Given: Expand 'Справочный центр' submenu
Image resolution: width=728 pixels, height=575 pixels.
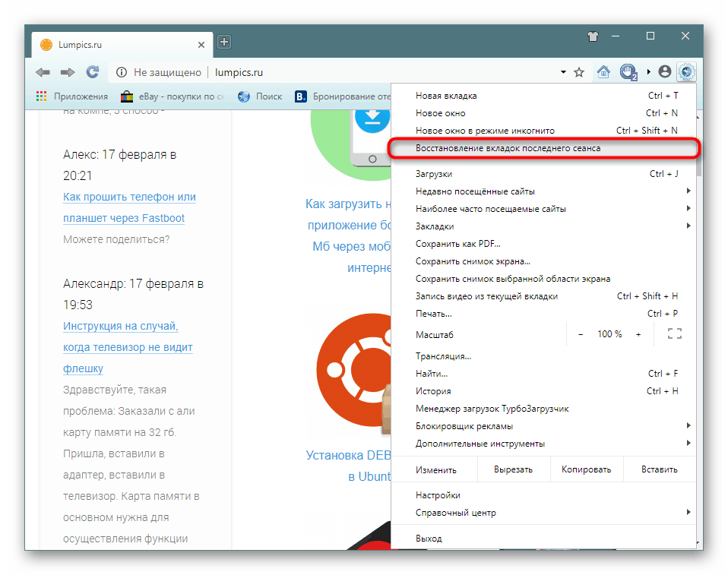Looking at the screenshot, I should (x=543, y=513).
